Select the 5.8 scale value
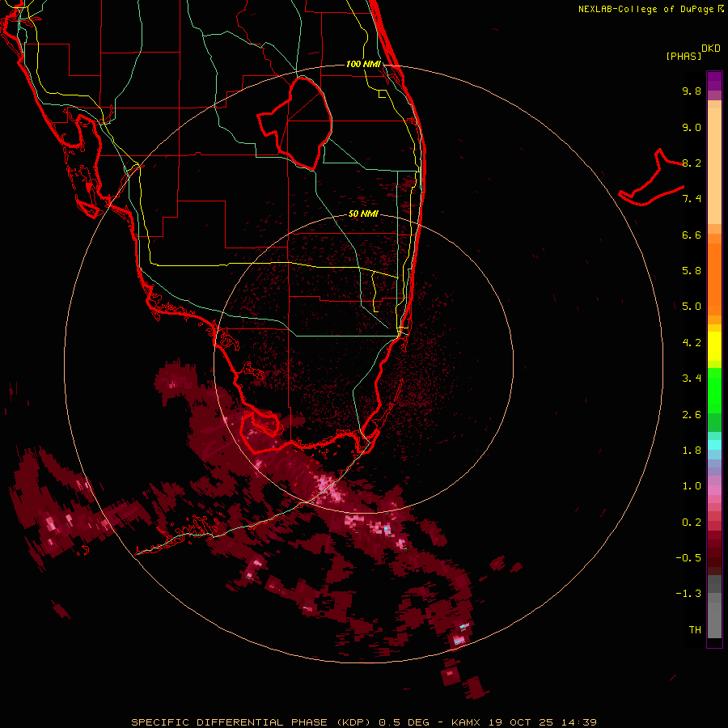 pyautogui.click(x=692, y=271)
